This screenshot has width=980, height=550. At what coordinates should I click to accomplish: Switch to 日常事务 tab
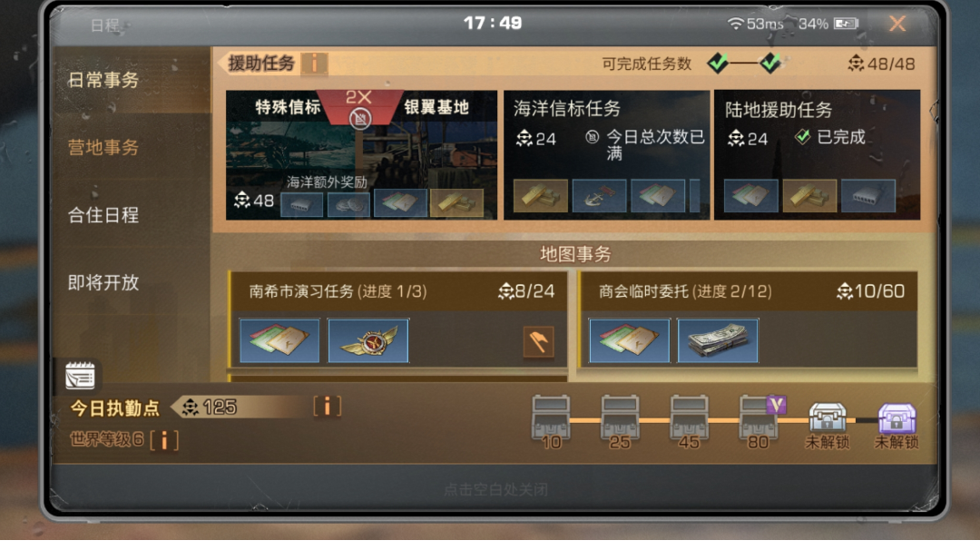103,80
